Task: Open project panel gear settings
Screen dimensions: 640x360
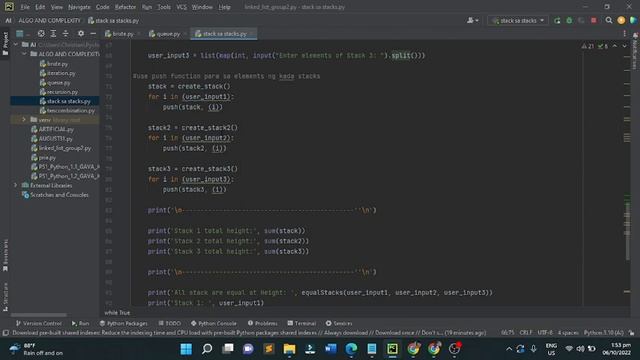Action: (81, 33)
